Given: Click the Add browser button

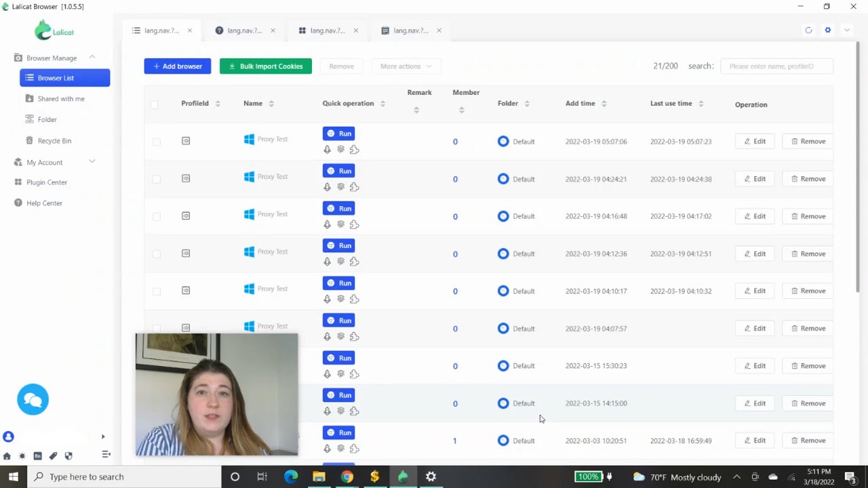Looking at the screenshot, I should (178, 66).
